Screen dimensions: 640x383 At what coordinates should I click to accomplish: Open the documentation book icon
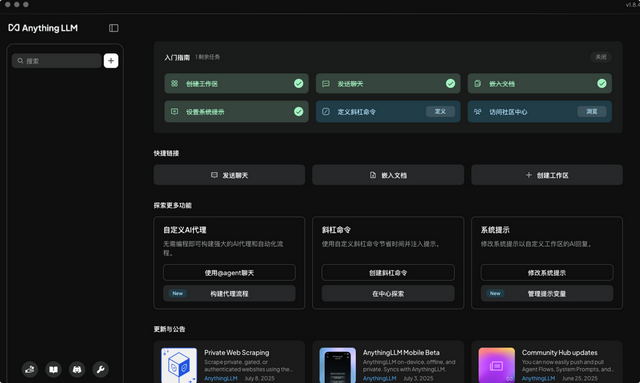pyautogui.click(x=53, y=370)
